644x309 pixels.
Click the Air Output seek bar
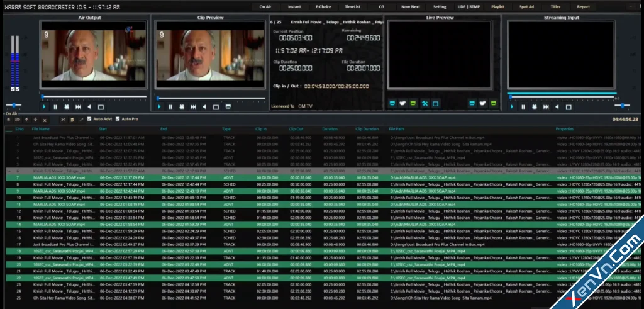[x=94, y=96]
